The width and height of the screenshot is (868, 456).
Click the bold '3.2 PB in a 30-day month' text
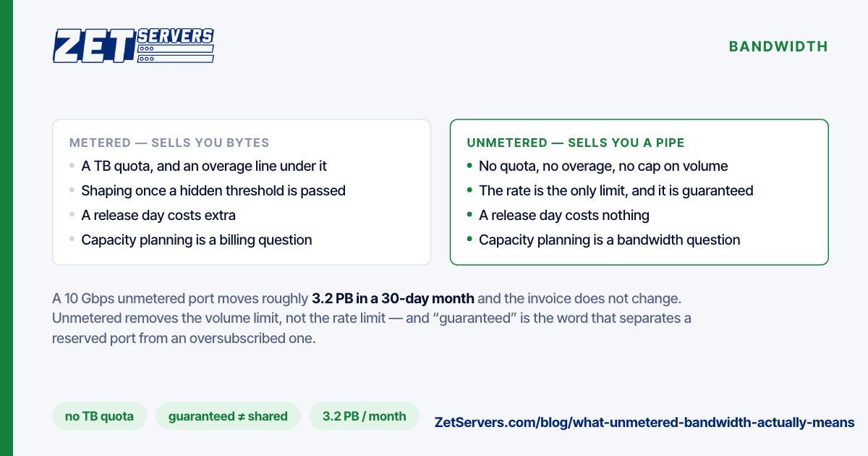click(x=393, y=298)
